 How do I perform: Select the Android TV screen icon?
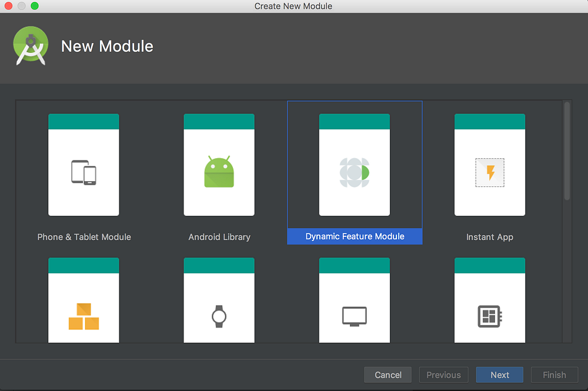tap(355, 316)
